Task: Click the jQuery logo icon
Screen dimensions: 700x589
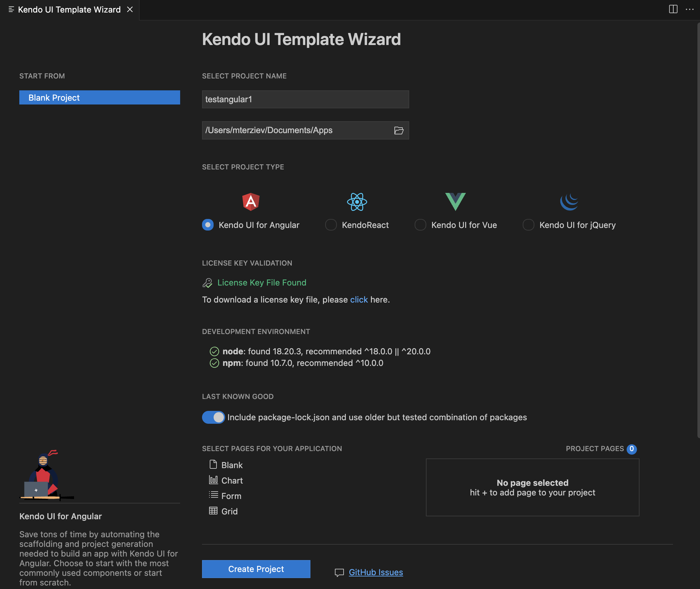Action: coord(569,202)
